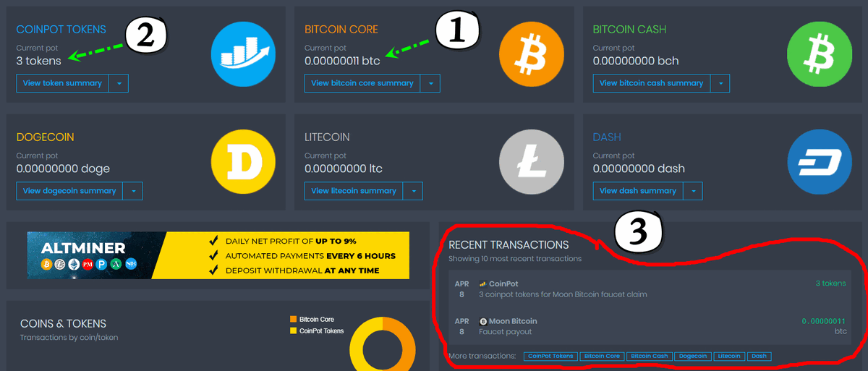The height and width of the screenshot is (371, 868).
Task: Filter more transactions by Bitcoin Cash tag
Action: pos(649,357)
